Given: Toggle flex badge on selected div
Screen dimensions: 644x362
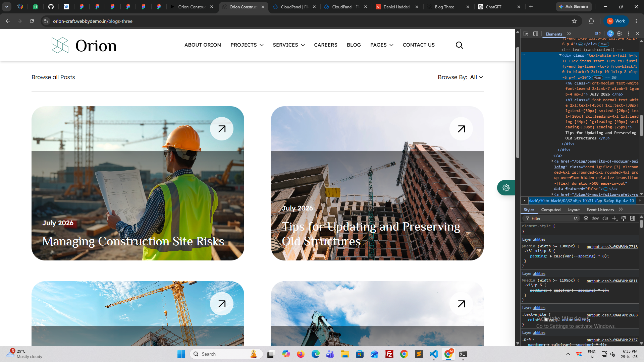Looking at the screenshot, I should [598, 78].
